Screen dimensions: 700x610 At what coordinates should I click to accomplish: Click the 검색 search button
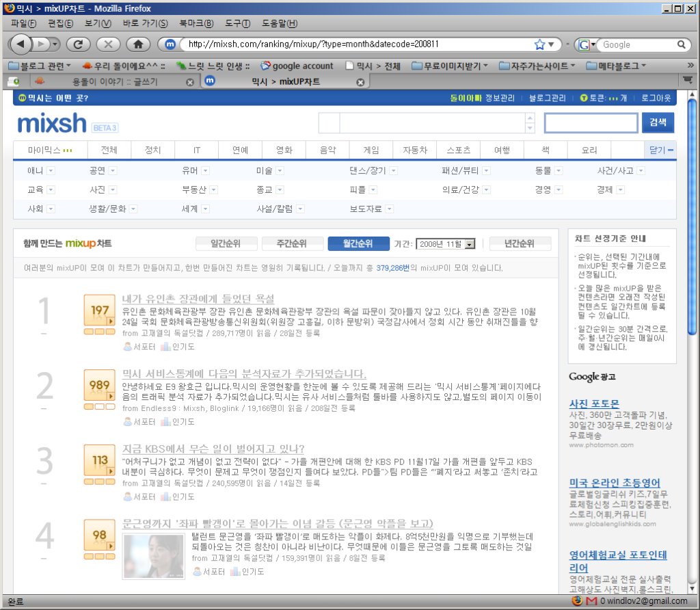tap(658, 122)
